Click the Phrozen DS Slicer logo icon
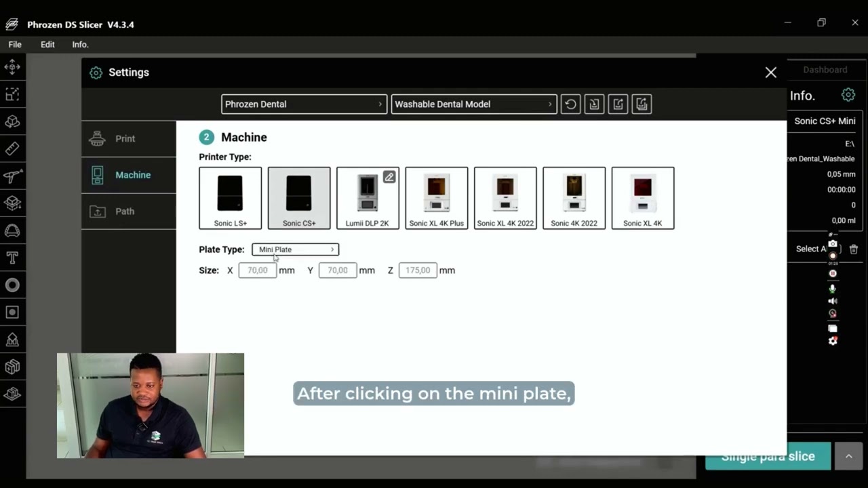 (x=12, y=24)
